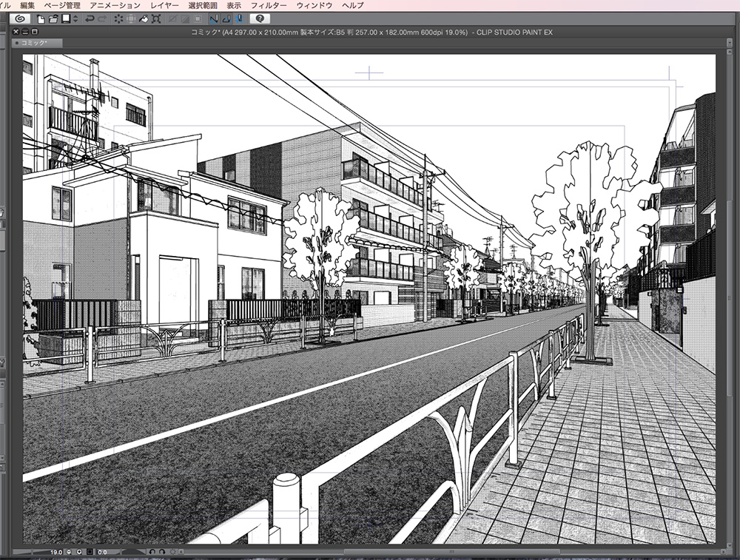
Task: Open the save options dropdown arrows
Action: click(x=75, y=20)
